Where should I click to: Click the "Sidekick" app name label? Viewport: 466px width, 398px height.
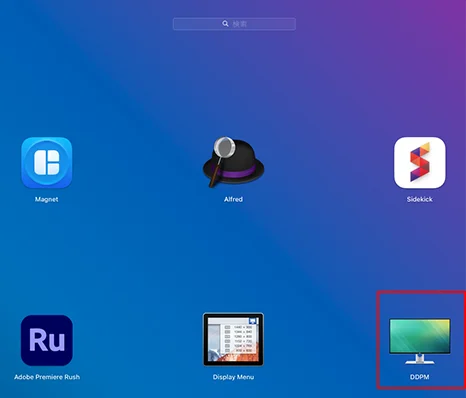coord(420,199)
